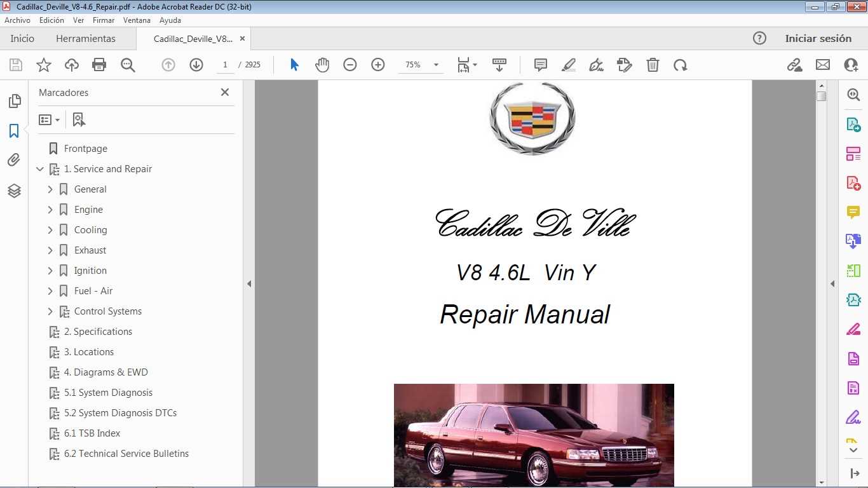Activate the selection arrow tool
868x488 pixels.
(x=294, y=65)
